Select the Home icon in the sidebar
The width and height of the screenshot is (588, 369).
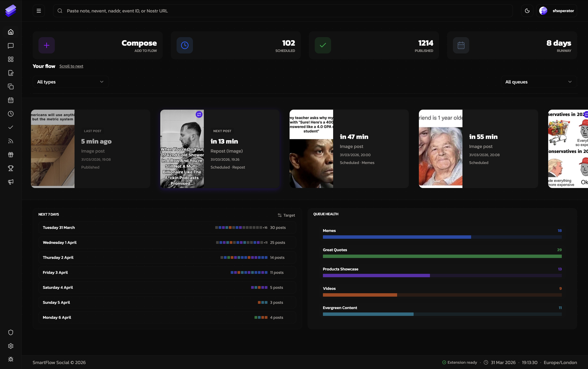(11, 32)
